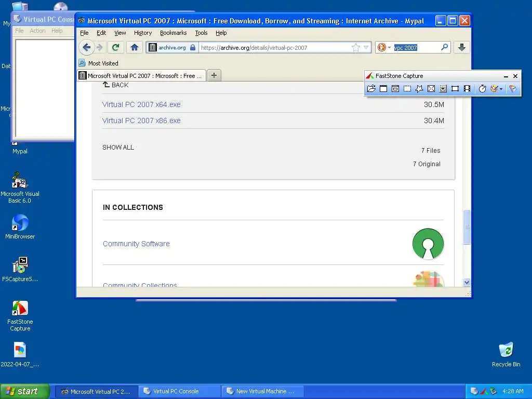Open the URL history dropdown arrow
The height and width of the screenshot is (399, 532).
(x=366, y=47)
